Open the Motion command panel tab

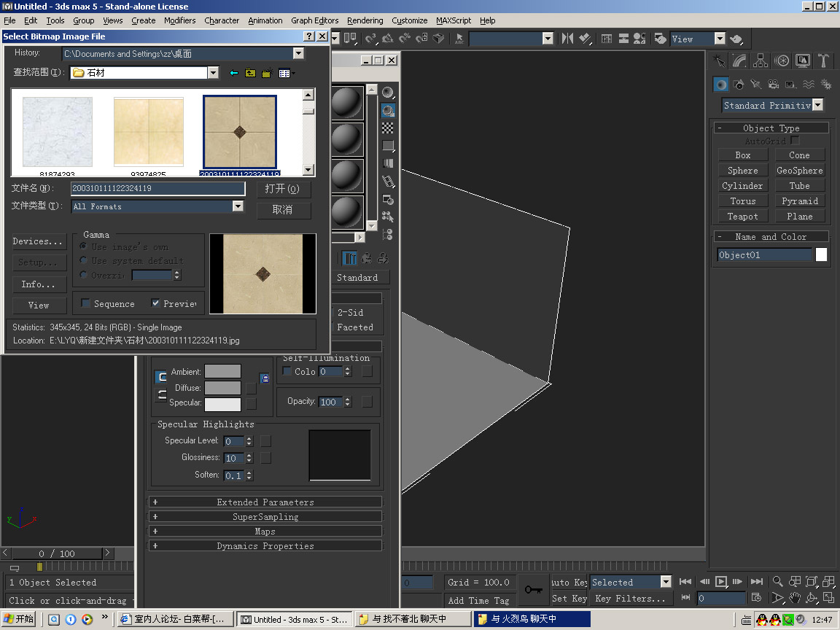click(782, 61)
